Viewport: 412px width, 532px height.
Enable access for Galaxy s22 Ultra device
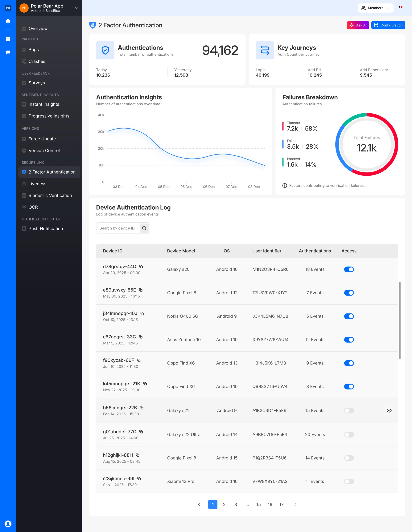[x=349, y=435]
